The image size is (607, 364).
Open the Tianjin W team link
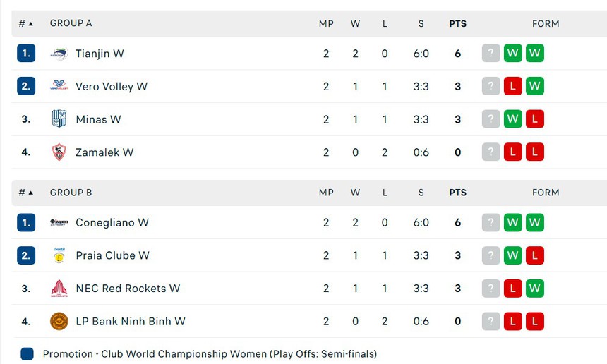point(100,54)
